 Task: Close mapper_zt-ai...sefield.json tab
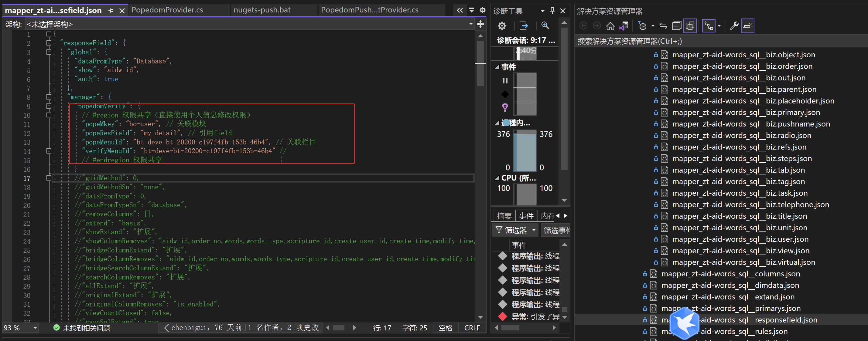(122, 11)
